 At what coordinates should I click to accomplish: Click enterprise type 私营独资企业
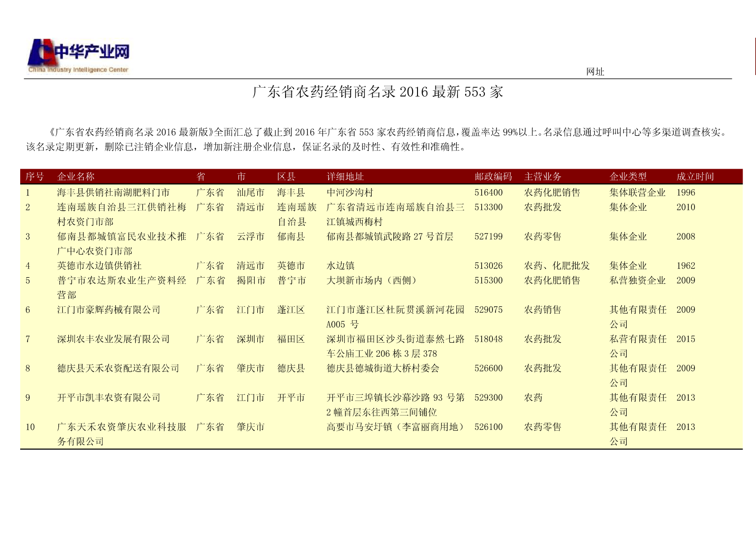pyautogui.click(x=637, y=280)
